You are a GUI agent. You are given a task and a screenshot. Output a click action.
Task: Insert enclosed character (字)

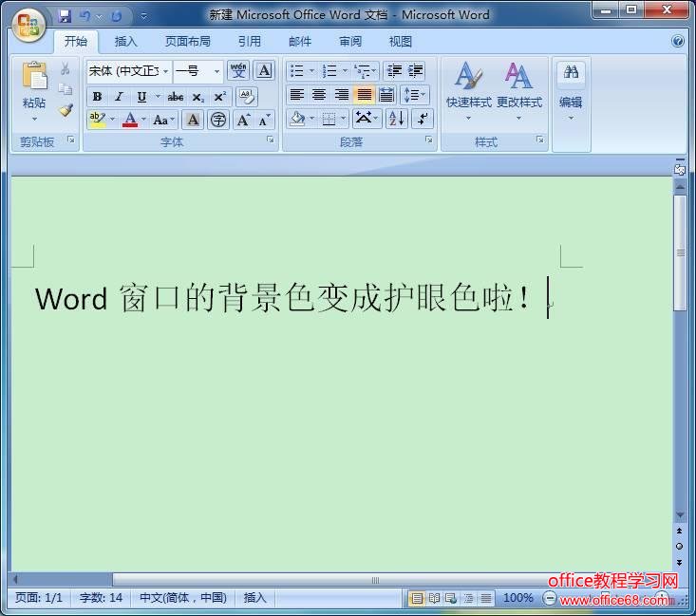pos(218,120)
